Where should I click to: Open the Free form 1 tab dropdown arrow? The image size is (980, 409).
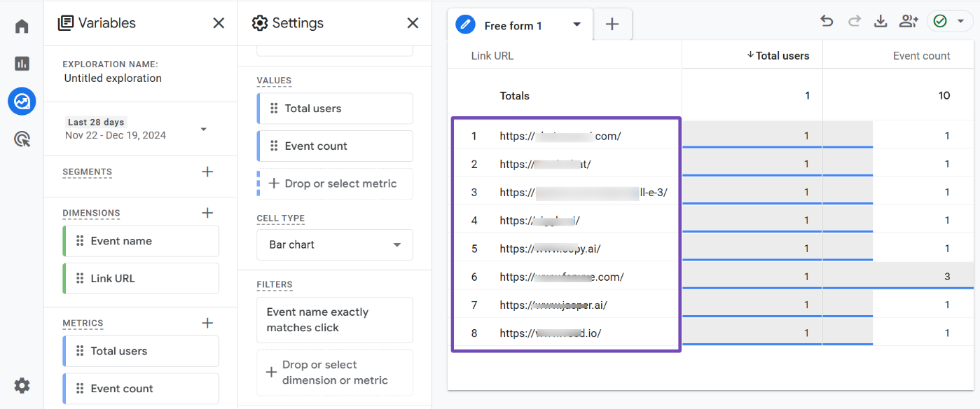(x=577, y=25)
